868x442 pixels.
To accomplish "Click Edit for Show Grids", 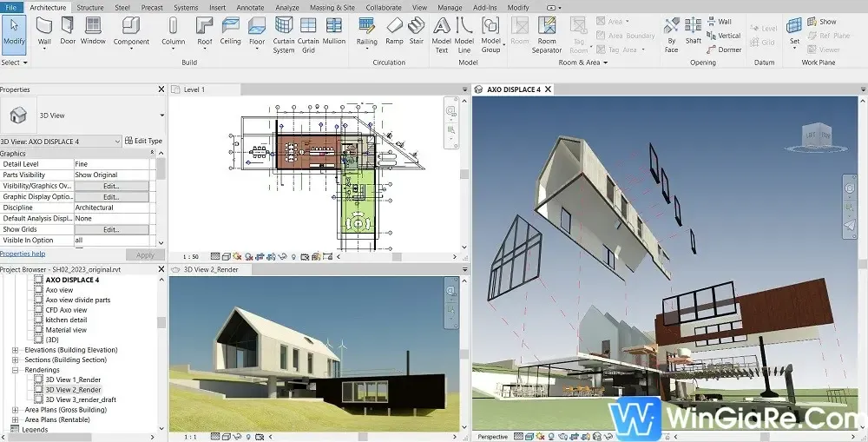I will point(111,229).
